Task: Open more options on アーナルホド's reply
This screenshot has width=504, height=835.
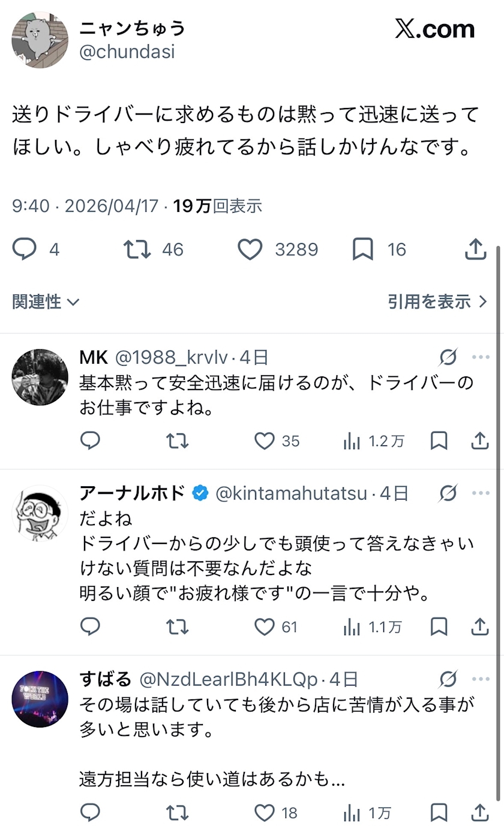Action: coord(481,493)
